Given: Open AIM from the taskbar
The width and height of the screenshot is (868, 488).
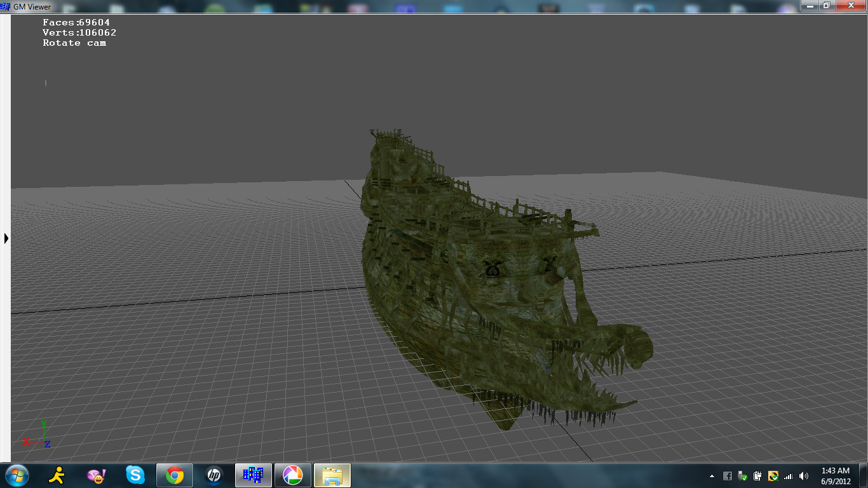Looking at the screenshot, I should pos(58,475).
